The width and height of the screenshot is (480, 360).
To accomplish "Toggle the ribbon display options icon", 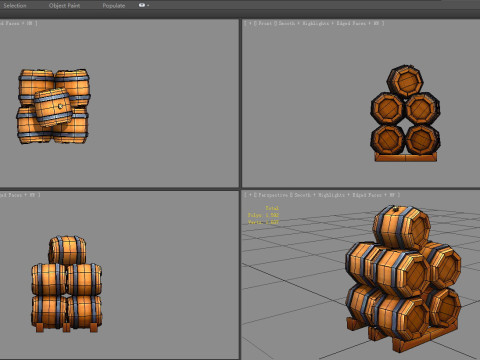I will point(142,5).
